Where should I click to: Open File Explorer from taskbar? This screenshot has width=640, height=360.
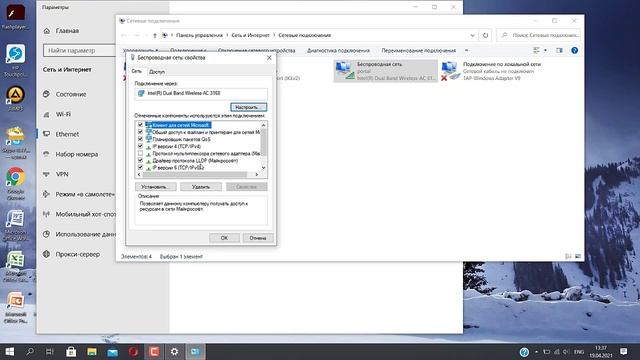92,351
